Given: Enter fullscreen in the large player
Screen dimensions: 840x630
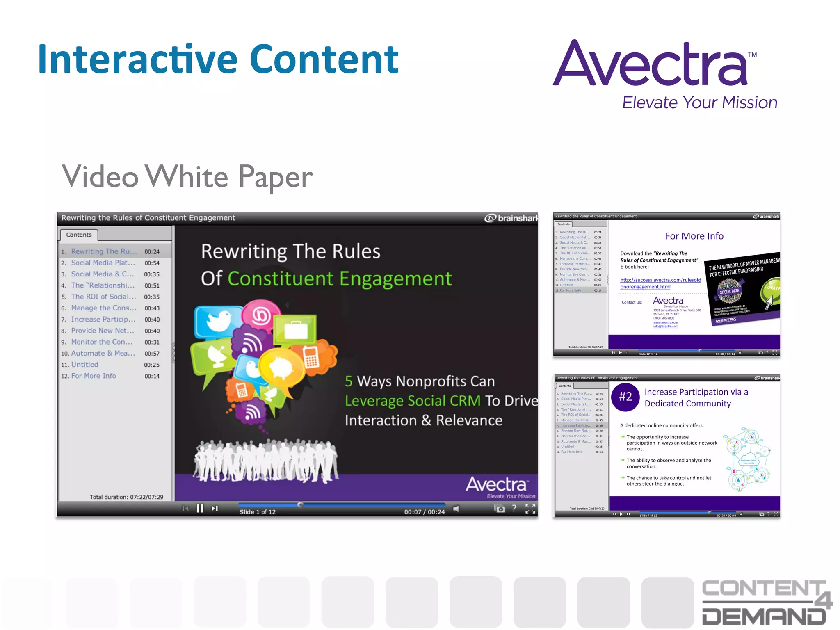Looking at the screenshot, I should tap(530, 509).
